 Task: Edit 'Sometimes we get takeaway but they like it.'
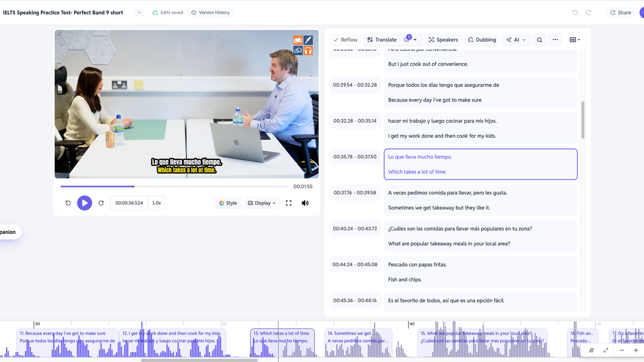pyautogui.click(x=439, y=208)
